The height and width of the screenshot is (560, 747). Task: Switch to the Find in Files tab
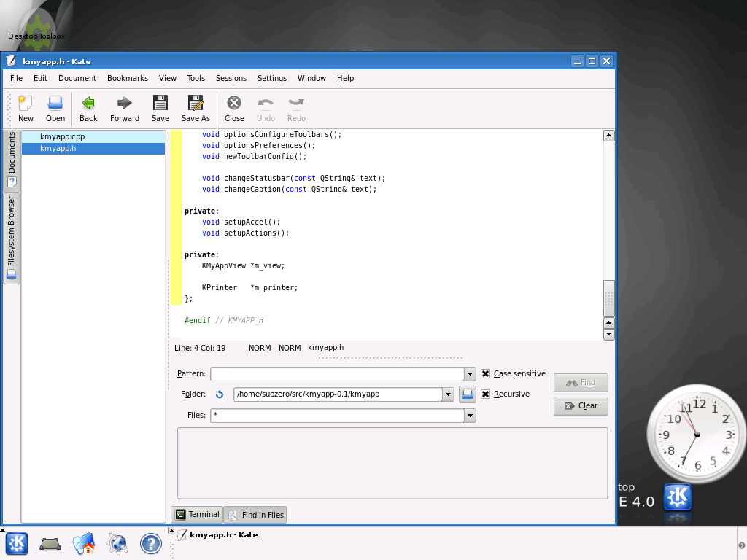click(255, 514)
